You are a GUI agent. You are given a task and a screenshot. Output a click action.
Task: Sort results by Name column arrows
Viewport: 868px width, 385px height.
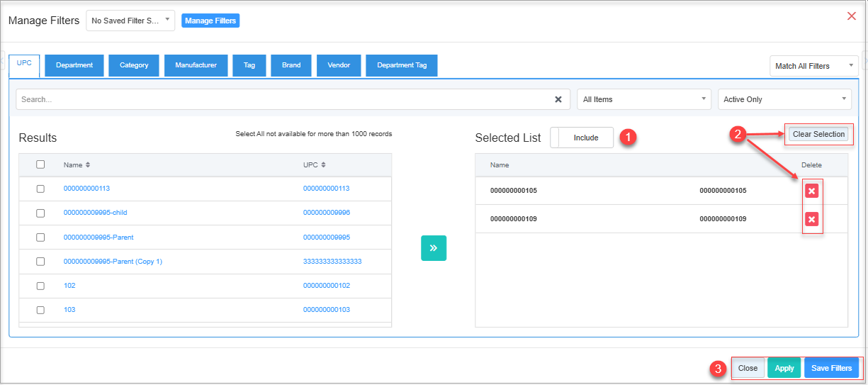click(x=88, y=165)
